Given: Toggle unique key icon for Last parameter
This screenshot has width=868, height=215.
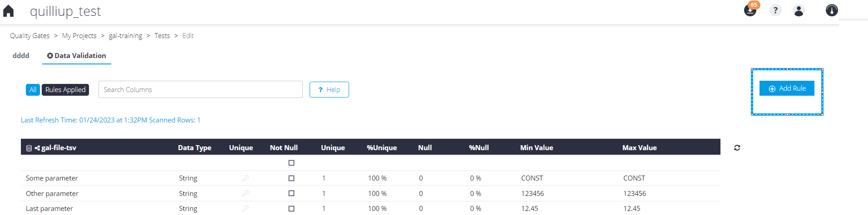Looking at the screenshot, I should click(x=246, y=209).
